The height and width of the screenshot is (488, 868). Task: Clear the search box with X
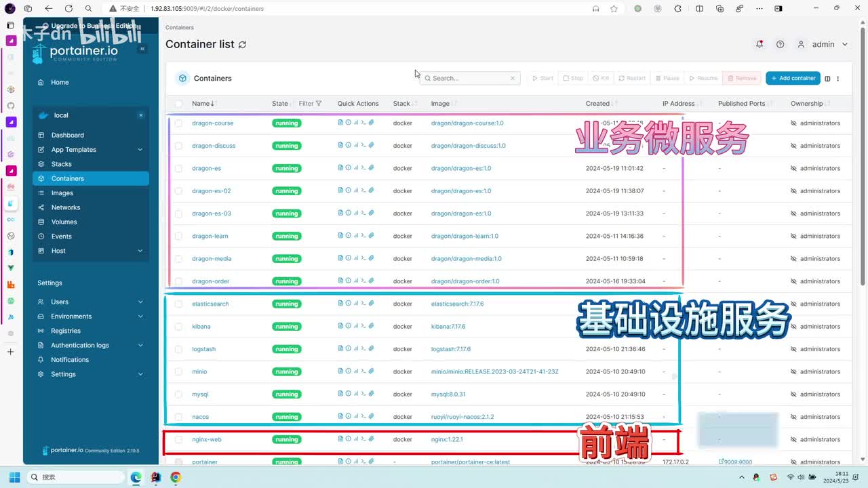(x=513, y=79)
